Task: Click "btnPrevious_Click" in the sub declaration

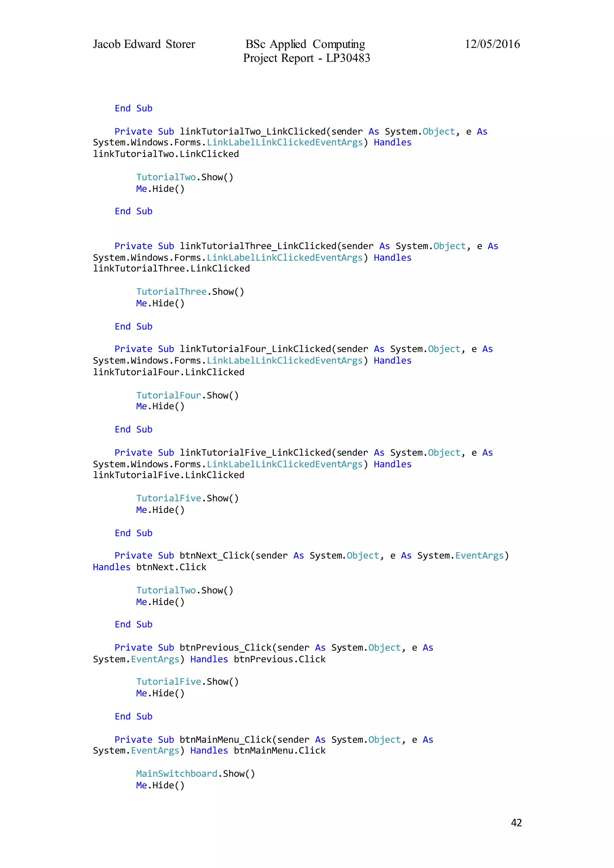Action: (226, 648)
